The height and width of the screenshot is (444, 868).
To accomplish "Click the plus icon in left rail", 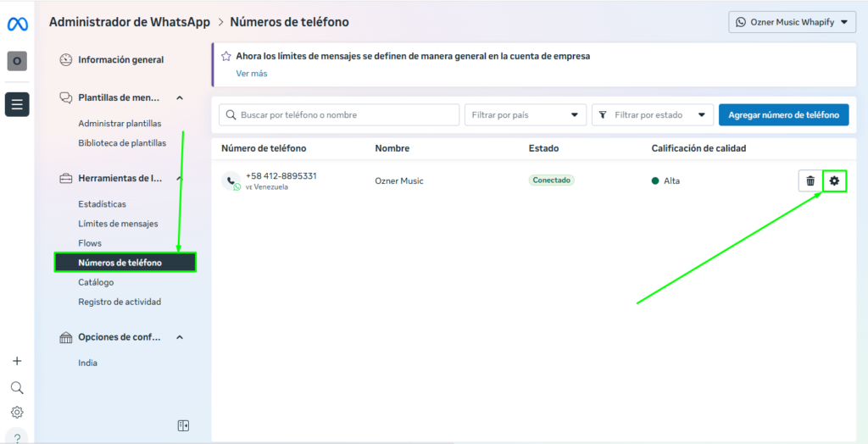I will [17, 361].
